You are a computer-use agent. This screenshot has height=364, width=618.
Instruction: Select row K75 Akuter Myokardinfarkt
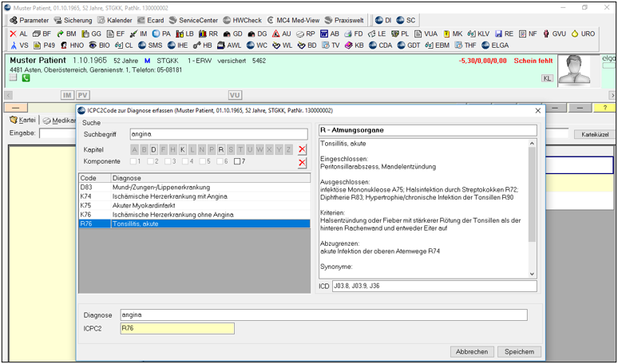tap(195, 206)
